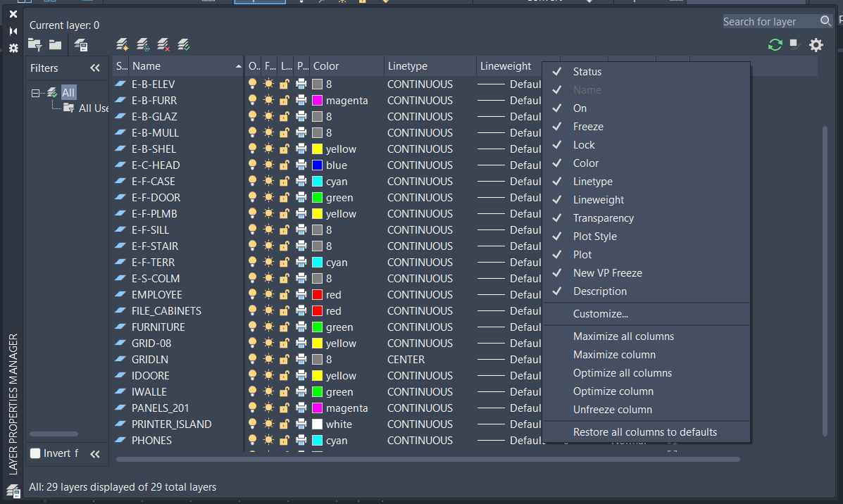843x504 pixels.
Task: Check the Invert filter checkbox
Action: (x=35, y=453)
